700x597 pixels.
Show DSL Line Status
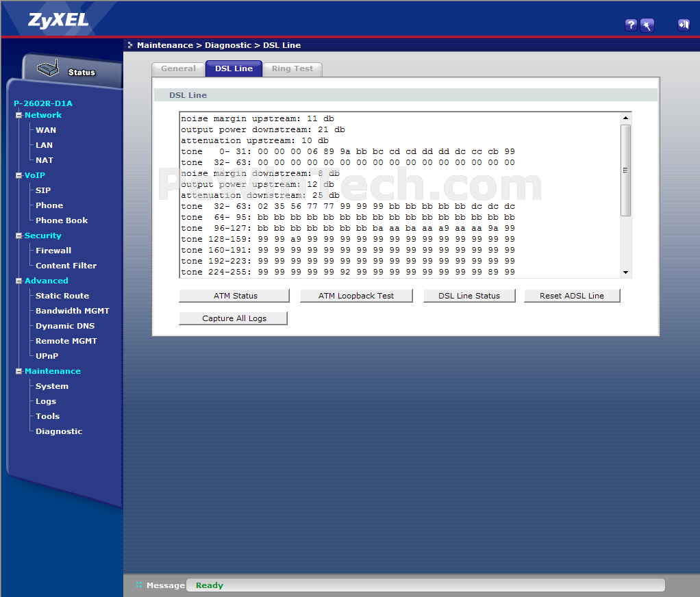click(469, 296)
